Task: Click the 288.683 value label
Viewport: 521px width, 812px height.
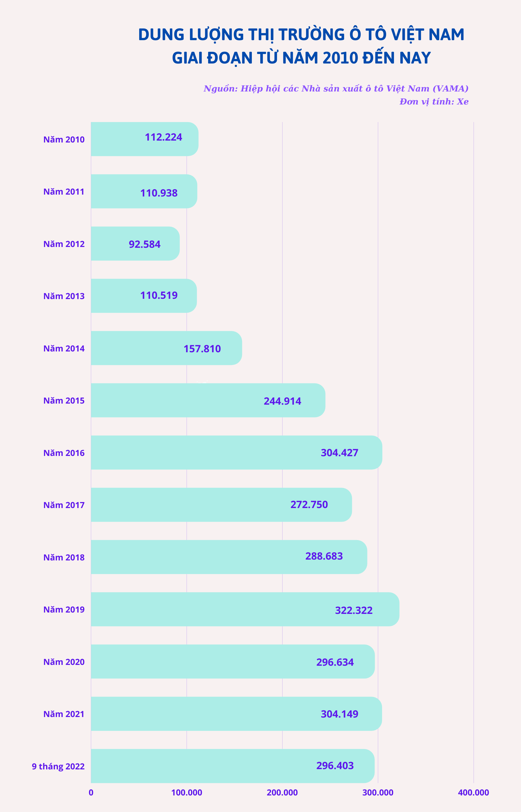Action: tap(324, 556)
